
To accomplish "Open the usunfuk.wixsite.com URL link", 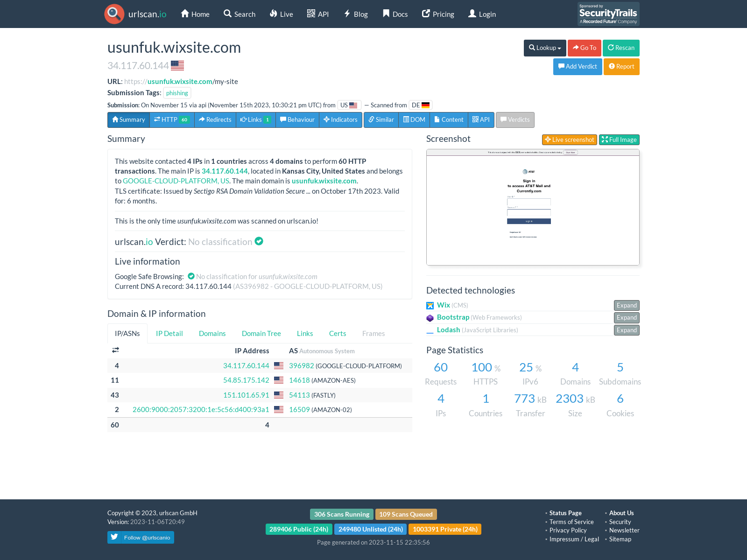I will click(x=180, y=81).
